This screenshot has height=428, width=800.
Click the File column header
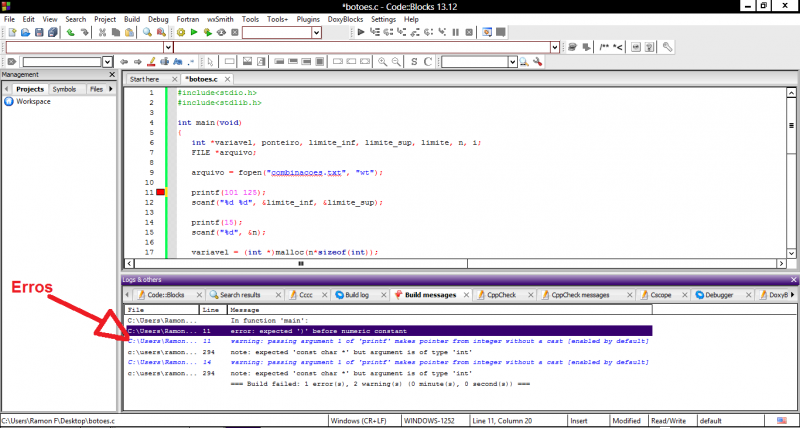coord(162,310)
